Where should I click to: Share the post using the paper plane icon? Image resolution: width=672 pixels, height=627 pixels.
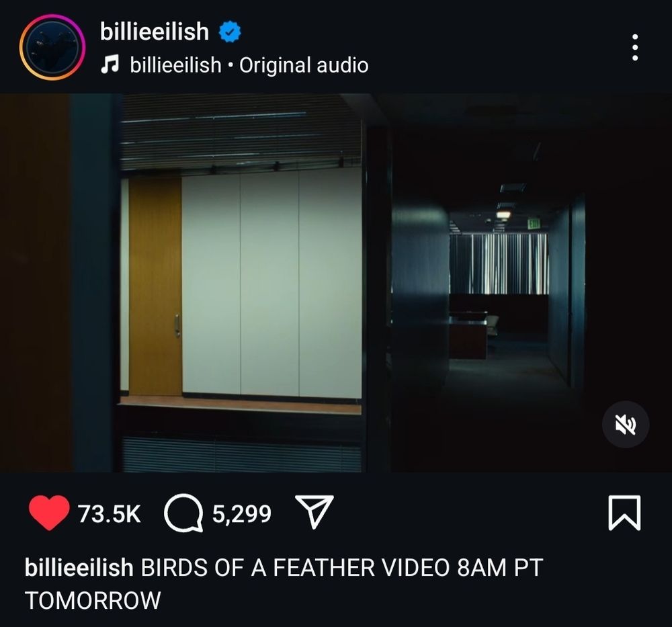point(314,511)
